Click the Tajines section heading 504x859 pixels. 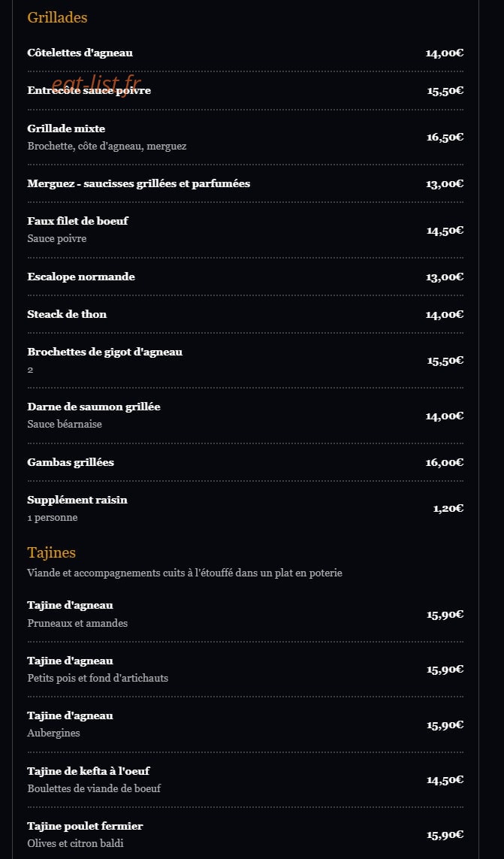pos(52,552)
